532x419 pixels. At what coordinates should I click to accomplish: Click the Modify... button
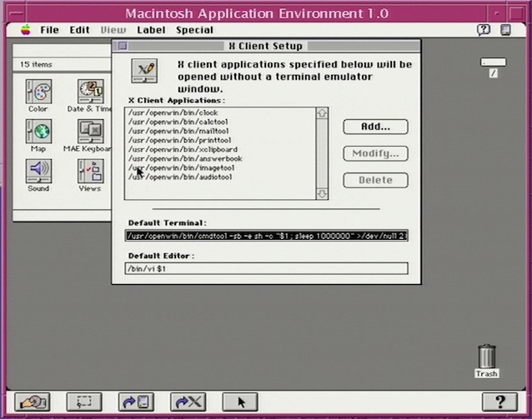pos(375,153)
